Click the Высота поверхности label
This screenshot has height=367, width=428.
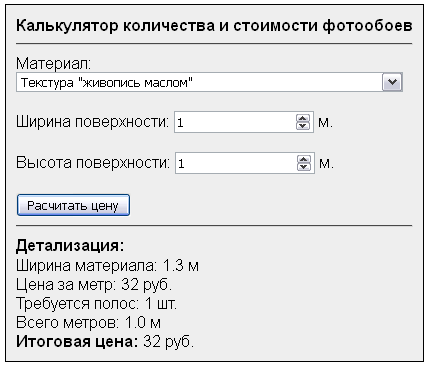coord(93,163)
